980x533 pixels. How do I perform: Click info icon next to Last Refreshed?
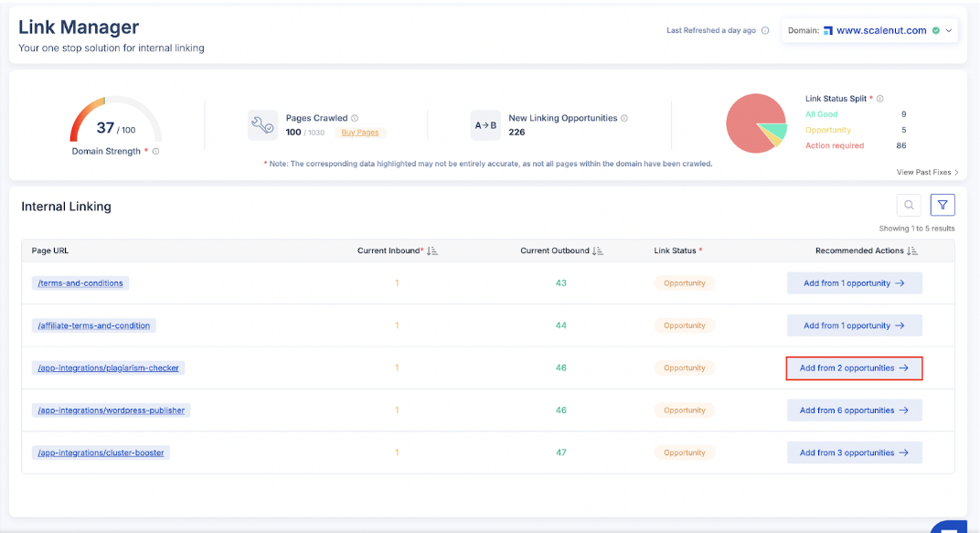tap(765, 30)
